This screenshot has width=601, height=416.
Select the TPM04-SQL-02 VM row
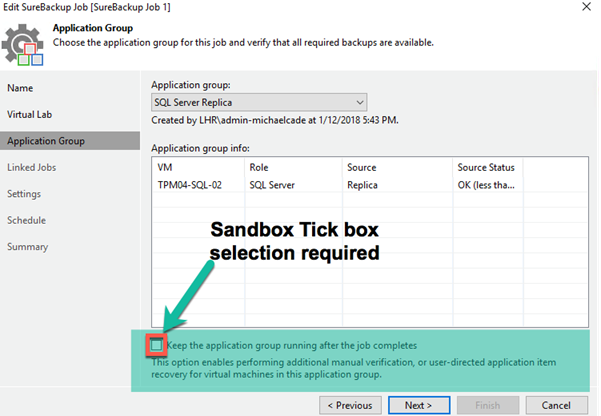(370, 185)
